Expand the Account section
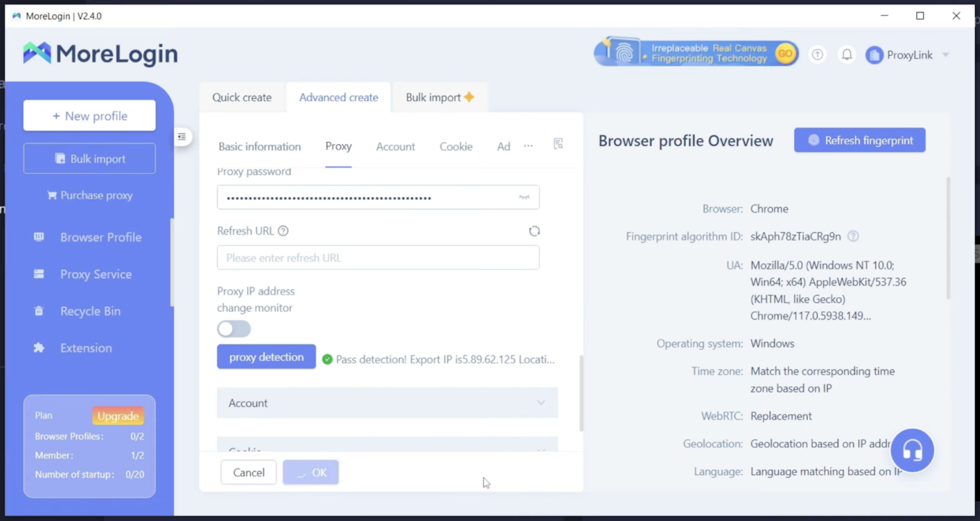 coord(387,403)
